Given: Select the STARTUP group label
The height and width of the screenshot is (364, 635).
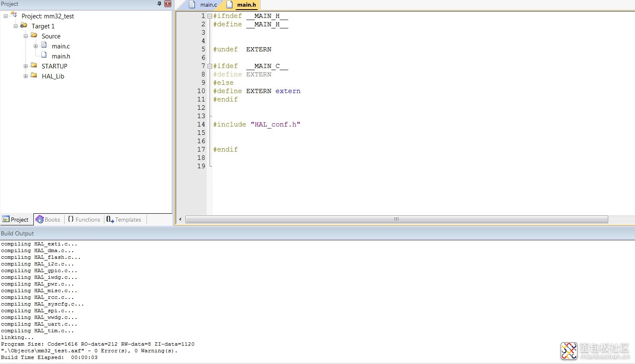Looking at the screenshot, I should (54, 66).
